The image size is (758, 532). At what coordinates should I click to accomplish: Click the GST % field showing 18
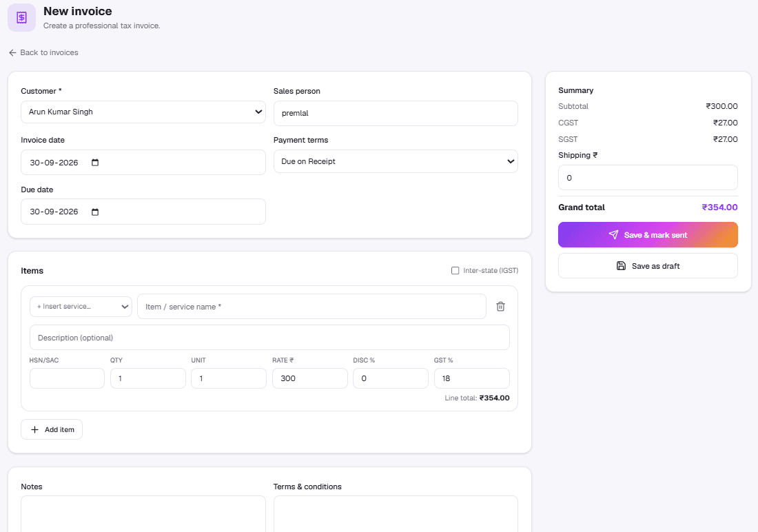[x=472, y=378]
